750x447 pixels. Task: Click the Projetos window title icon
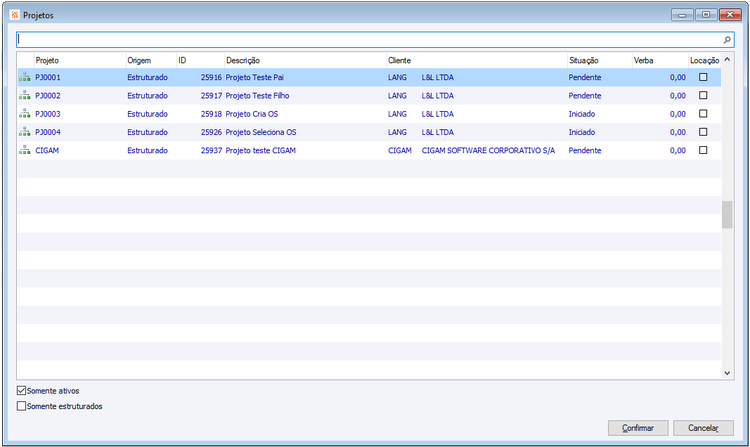point(15,15)
